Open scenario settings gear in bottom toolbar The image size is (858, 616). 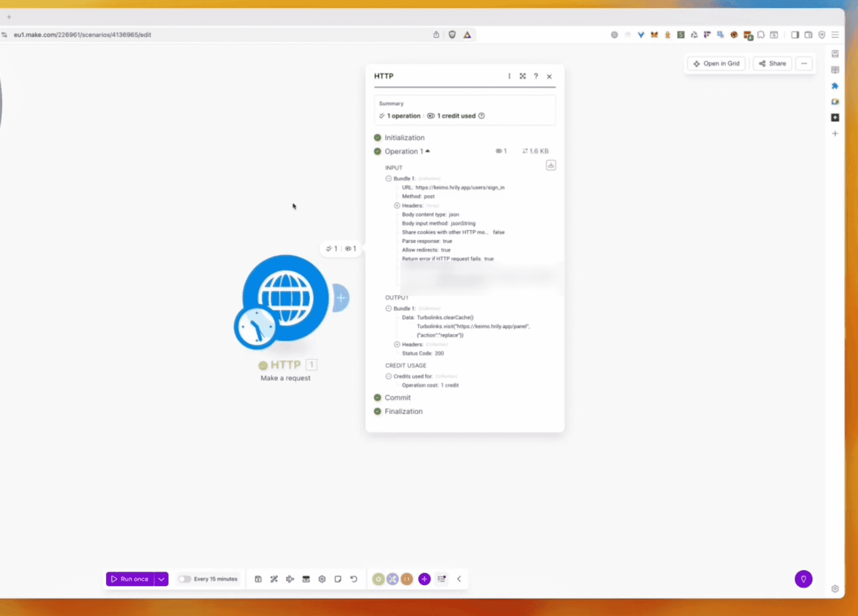(x=322, y=579)
